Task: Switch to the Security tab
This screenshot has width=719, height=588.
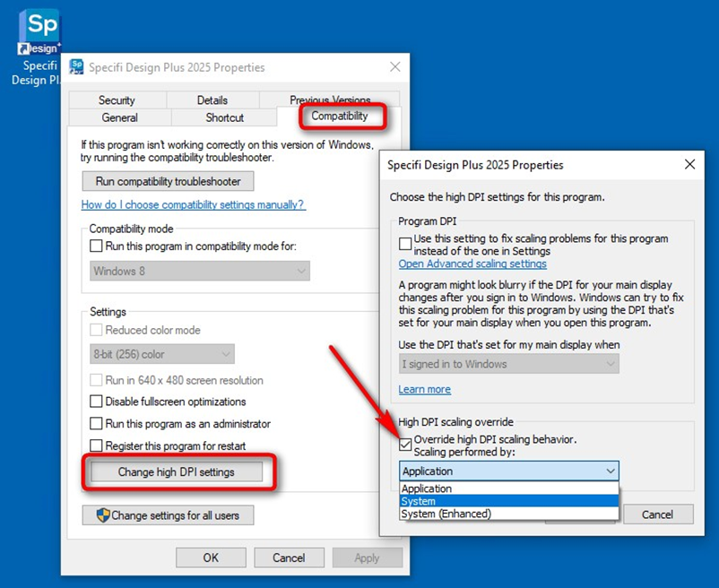Action: 117,99
